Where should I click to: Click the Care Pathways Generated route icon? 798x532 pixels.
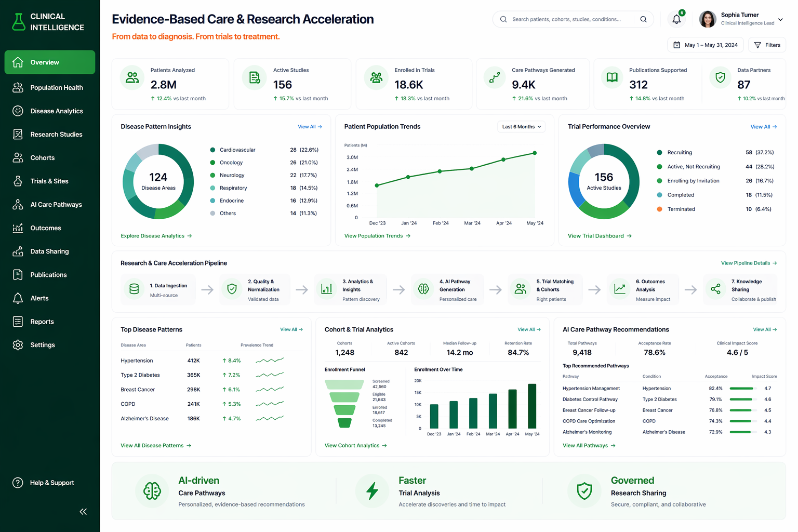[495, 77]
